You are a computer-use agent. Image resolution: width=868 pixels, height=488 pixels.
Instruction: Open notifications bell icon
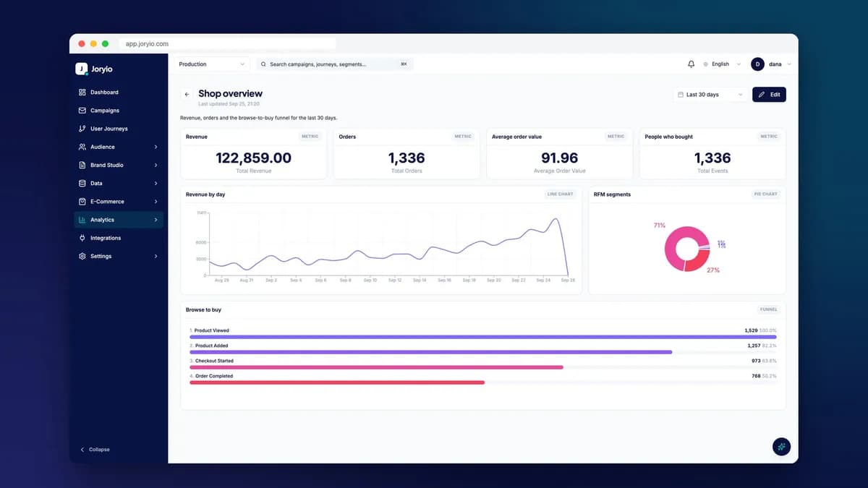(x=691, y=64)
